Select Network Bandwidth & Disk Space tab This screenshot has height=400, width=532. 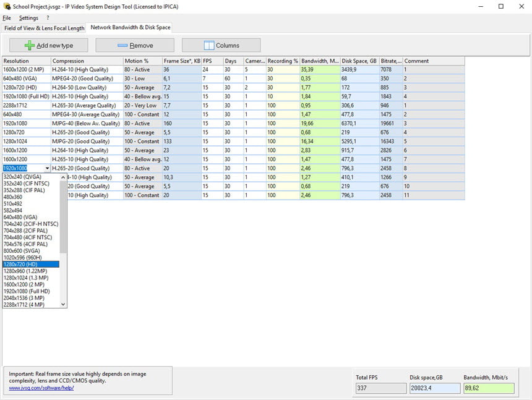pos(131,27)
